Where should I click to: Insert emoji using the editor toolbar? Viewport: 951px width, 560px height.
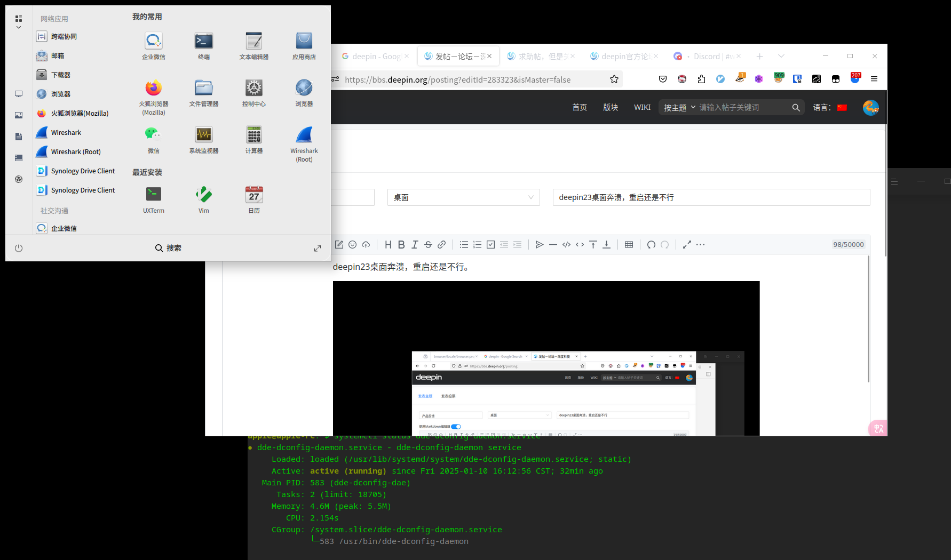point(352,244)
